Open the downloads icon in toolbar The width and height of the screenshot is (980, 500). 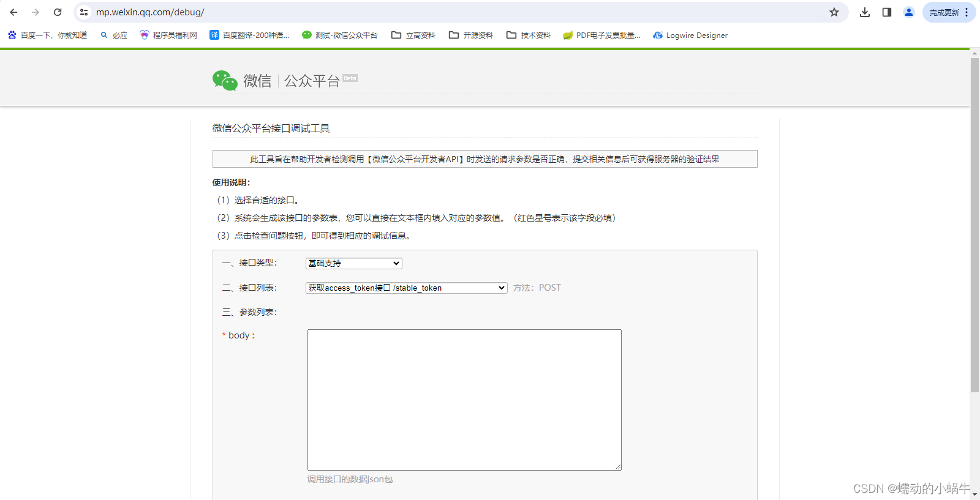pos(865,12)
